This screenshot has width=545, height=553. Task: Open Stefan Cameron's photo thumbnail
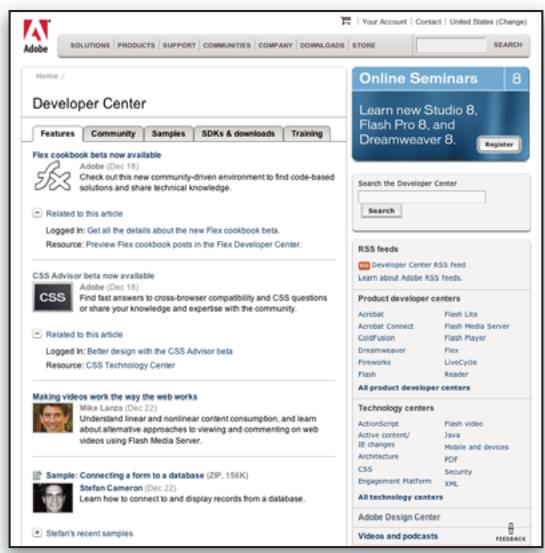click(x=53, y=498)
